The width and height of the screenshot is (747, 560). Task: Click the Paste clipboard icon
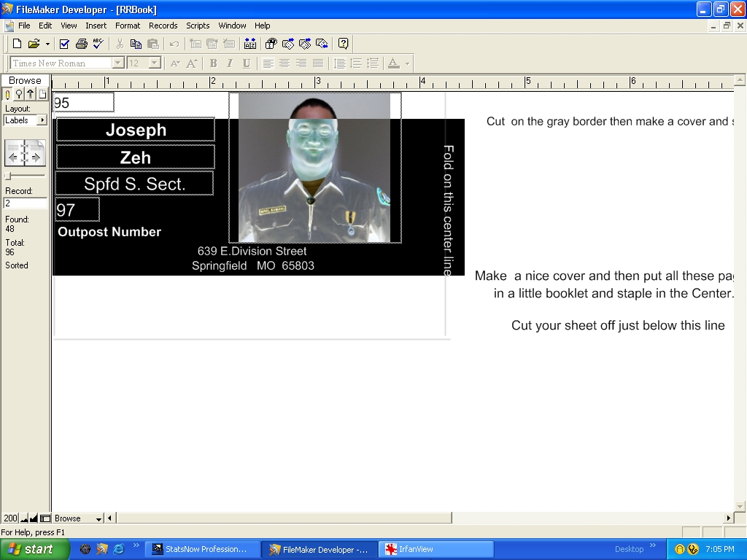coord(153,44)
